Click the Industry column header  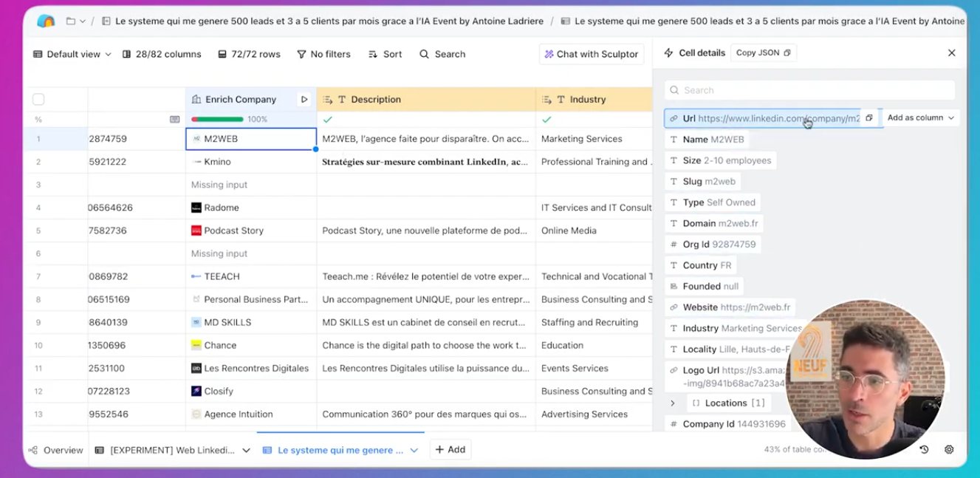point(594,99)
